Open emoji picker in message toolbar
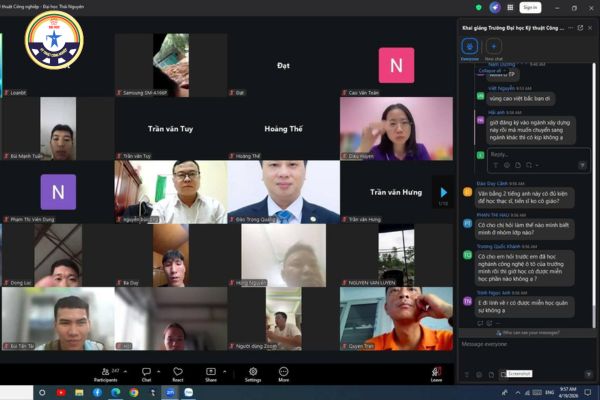 pyautogui.click(x=479, y=374)
